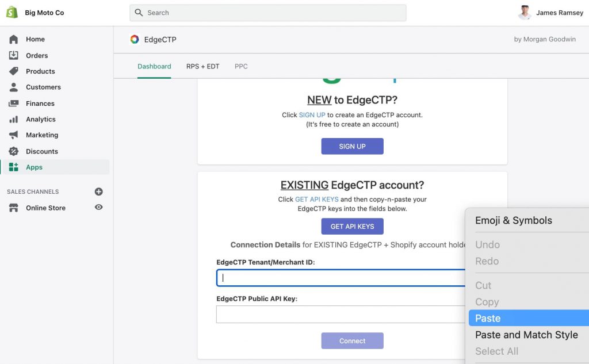This screenshot has height=364, width=589.
Task: Click the Big Moto Co store name
Action: point(44,13)
